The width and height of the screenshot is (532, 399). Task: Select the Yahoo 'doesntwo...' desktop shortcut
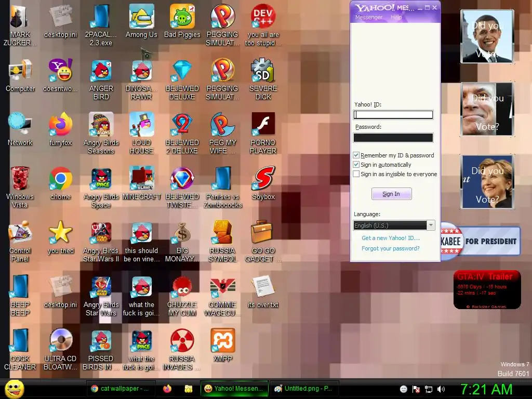60,75
